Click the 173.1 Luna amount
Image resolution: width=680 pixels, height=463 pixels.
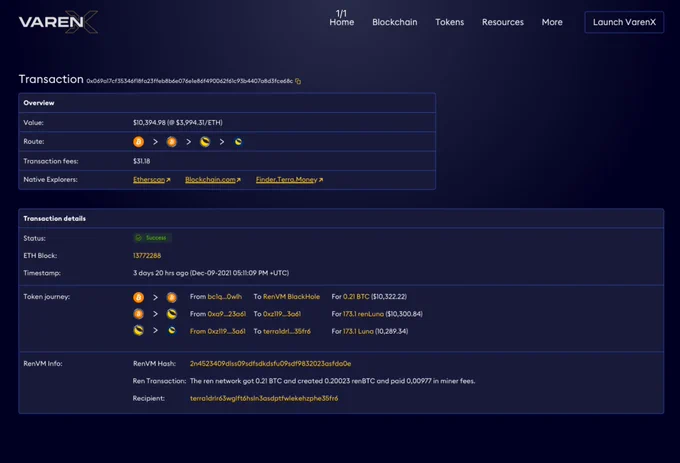tap(358, 331)
